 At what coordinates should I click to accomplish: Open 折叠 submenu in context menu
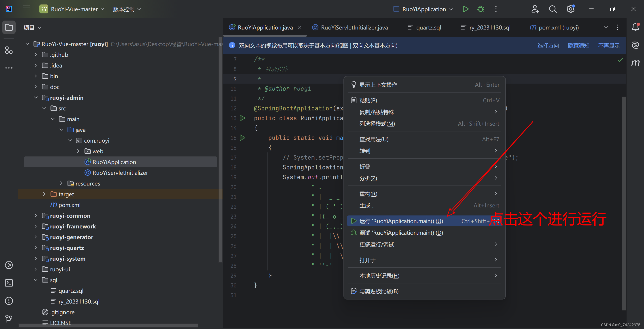click(x=424, y=166)
